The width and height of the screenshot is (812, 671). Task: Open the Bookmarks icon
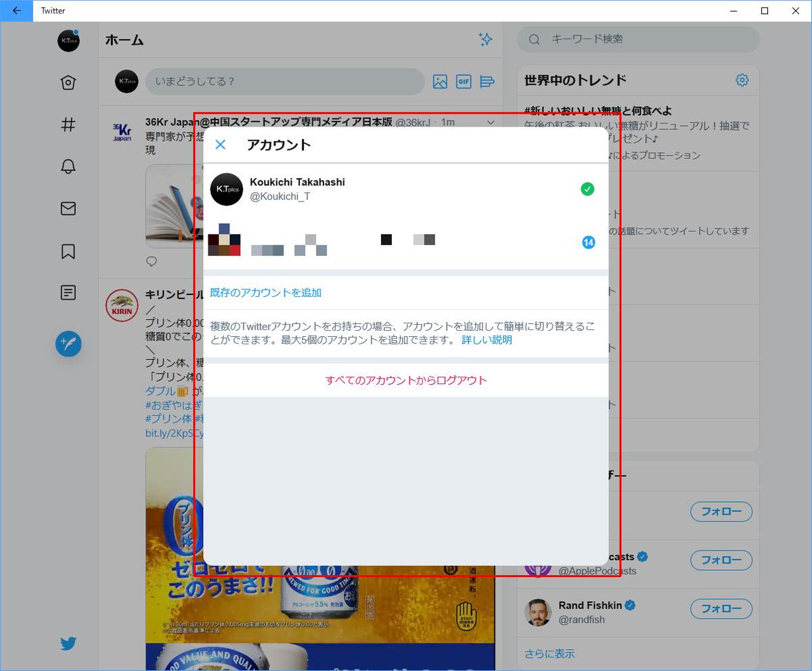(68, 251)
